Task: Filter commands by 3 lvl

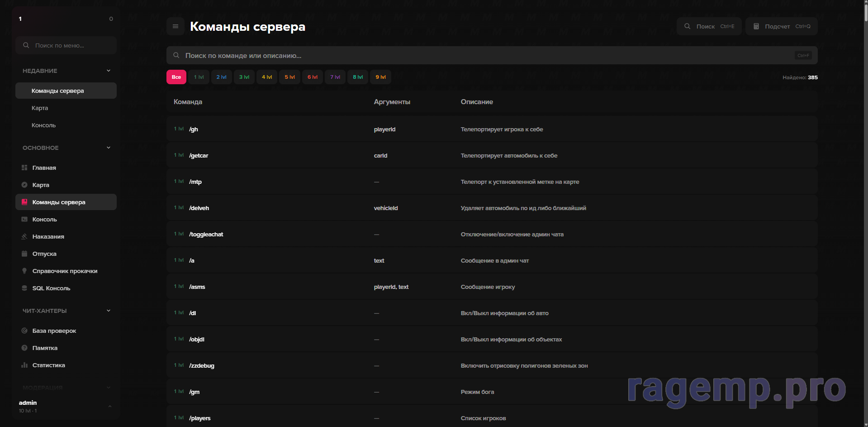Action: 244,77
